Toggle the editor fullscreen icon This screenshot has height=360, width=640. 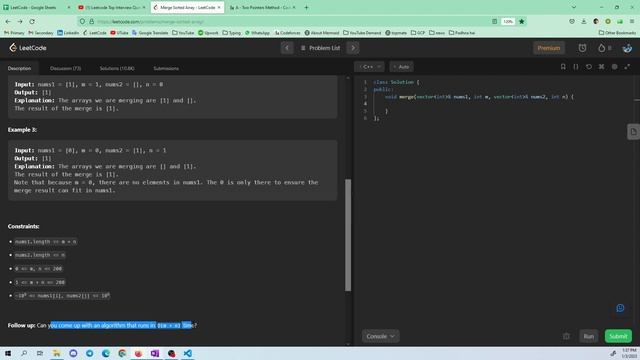click(627, 67)
